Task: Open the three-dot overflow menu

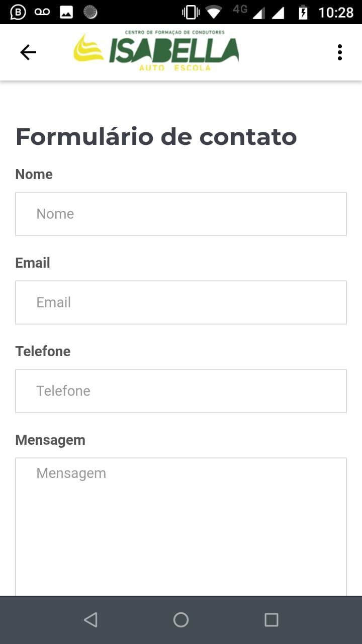Action: [340, 52]
